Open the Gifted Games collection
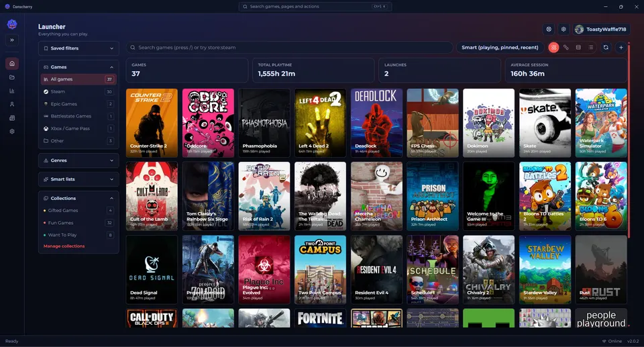This screenshot has height=347, width=644. pyautogui.click(x=79, y=211)
